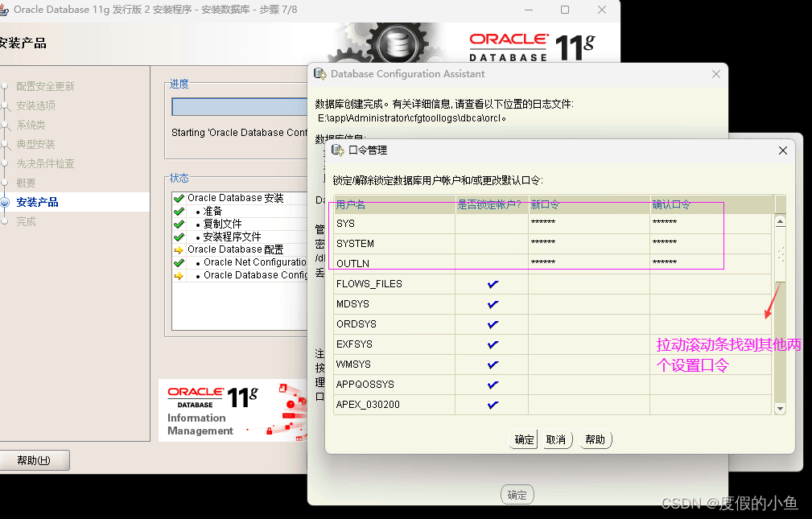Click the password management dialog title icon
Viewport: 812px width, 519px height.
click(x=338, y=150)
